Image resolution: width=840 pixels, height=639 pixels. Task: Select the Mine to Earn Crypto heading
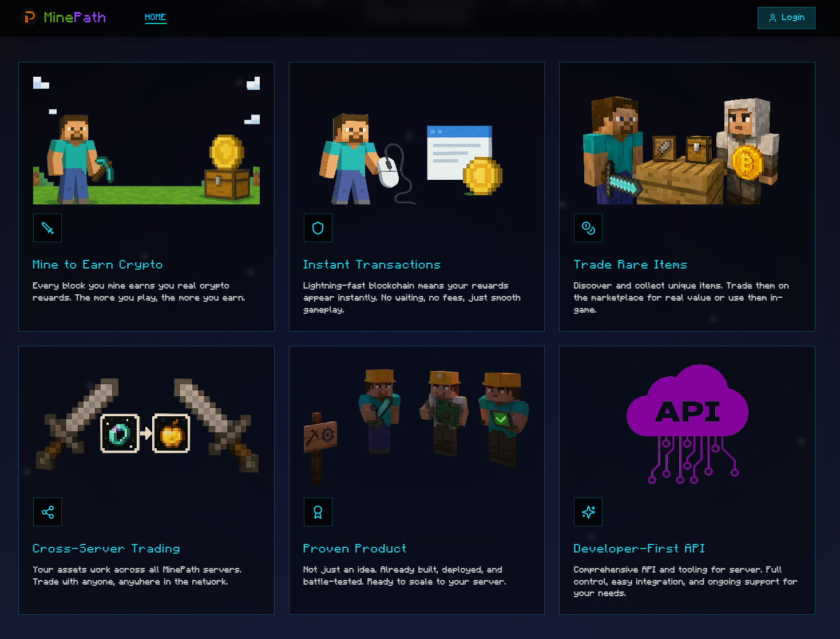coord(98,265)
